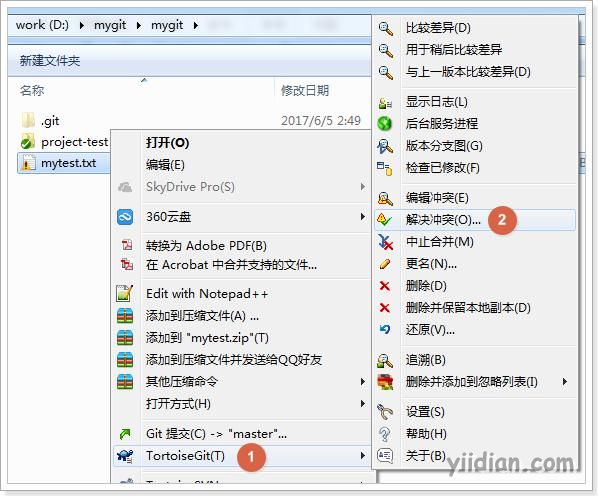598x496 pixels.
Task: Click the pencil rename icon
Action: click(x=385, y=264)
